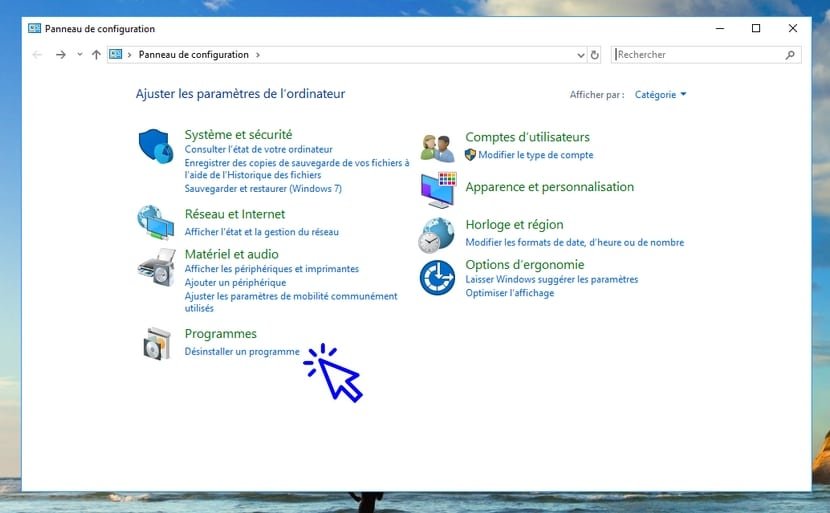Click Sauvegarder et restaurer (Windows 7)
830x513 pixels.
pos(263,188)
